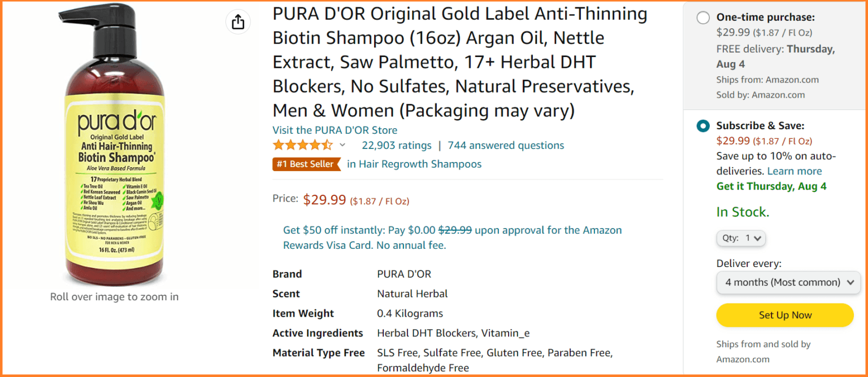Click the share icon near product image
Viewport: 868px width, 377px height.
[x=238, y=21]
